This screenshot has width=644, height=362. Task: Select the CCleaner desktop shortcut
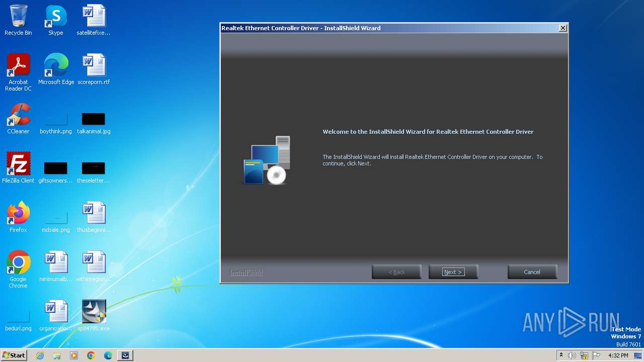pyautogui.click(x=18, y=119)
